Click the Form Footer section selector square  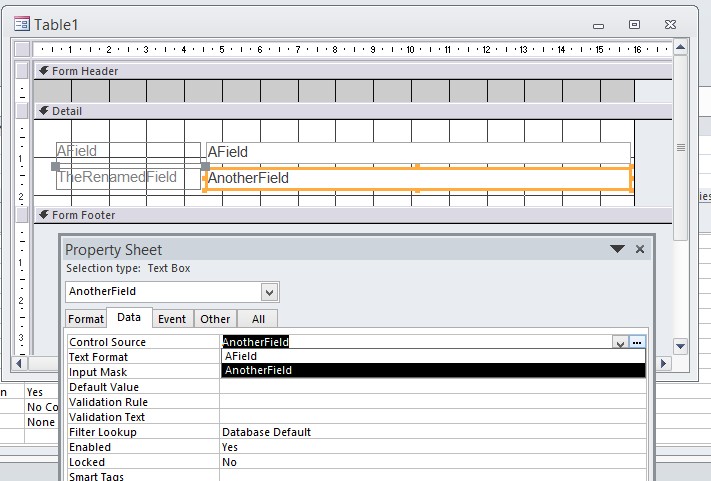22,214
